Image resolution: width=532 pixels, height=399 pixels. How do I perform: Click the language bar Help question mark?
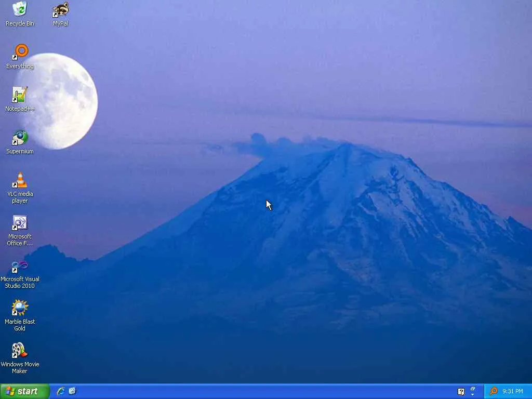[461, 392]
